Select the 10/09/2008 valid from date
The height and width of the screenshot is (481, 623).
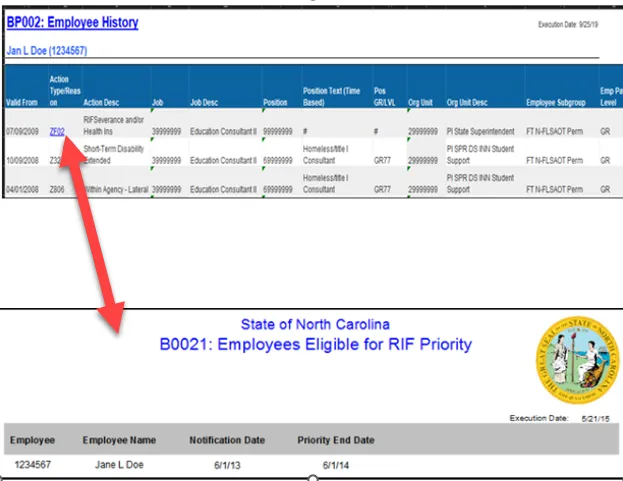tap(22, 160)
